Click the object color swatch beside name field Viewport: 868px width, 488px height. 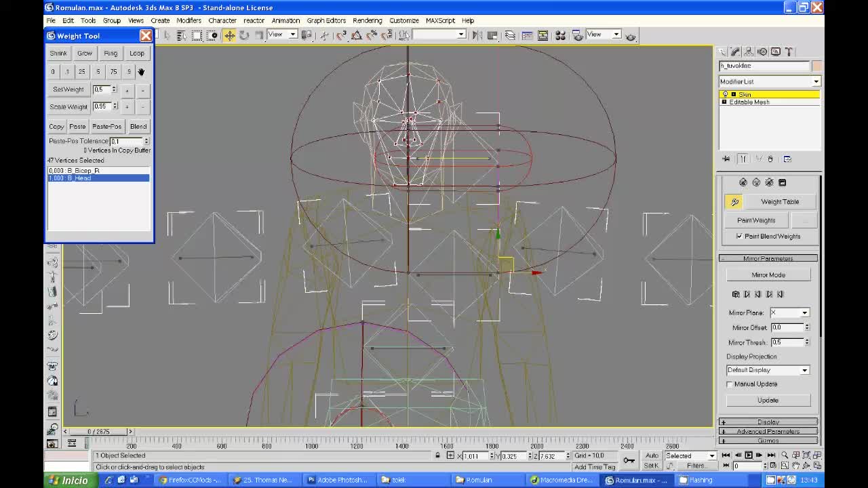(816, 66)
